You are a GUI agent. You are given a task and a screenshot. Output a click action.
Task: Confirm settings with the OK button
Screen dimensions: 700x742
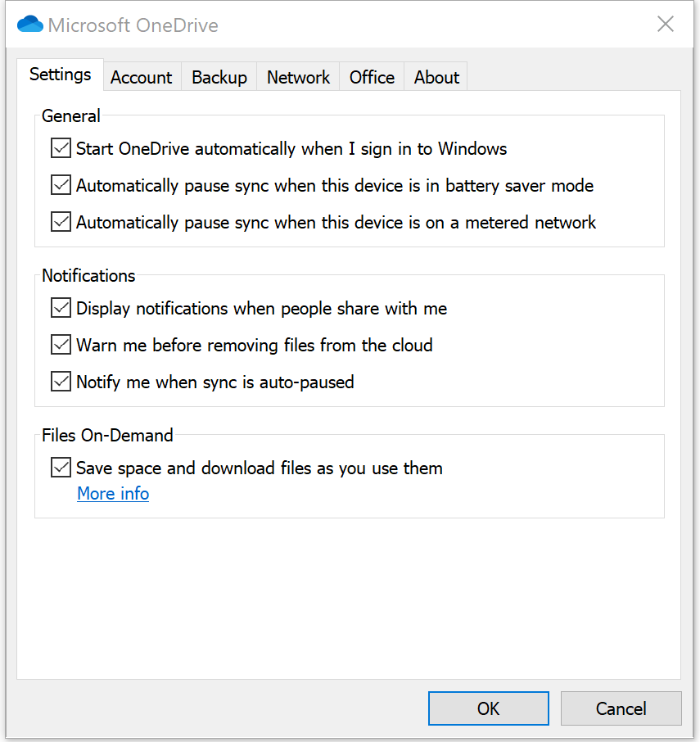(x=489, y=708)
